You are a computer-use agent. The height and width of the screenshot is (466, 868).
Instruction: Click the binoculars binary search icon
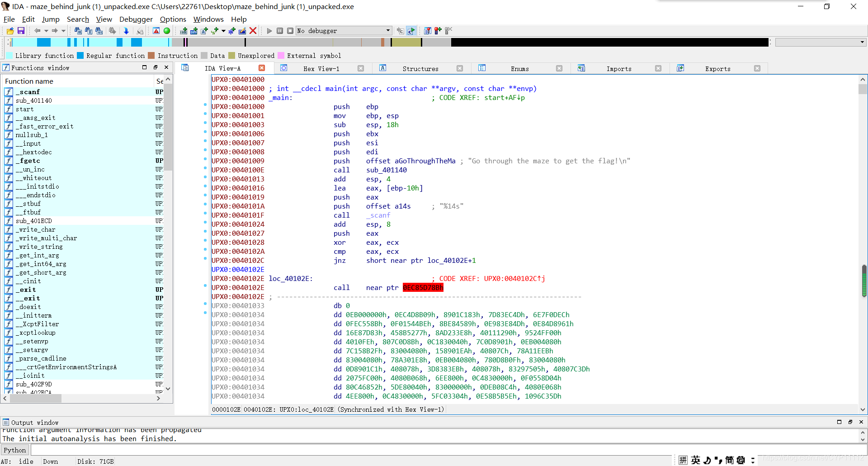pyautogui.click(x=99, y=31)
